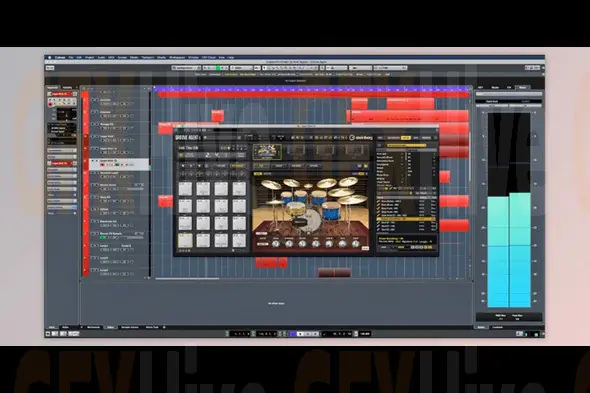Click the green-lit toolbar button in Cubase
The width and height of the screenshot is (590, 393).
(x=217, y=68)
